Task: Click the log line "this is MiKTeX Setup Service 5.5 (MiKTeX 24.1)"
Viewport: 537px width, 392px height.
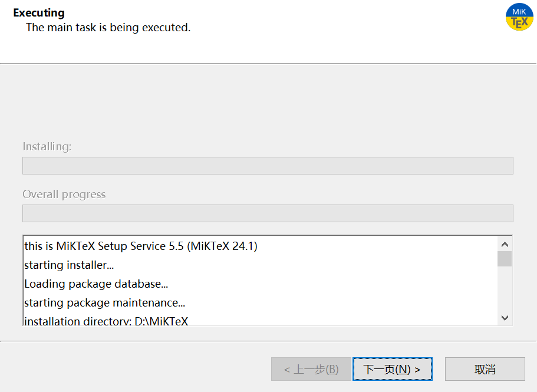Action: coord(141,246)
